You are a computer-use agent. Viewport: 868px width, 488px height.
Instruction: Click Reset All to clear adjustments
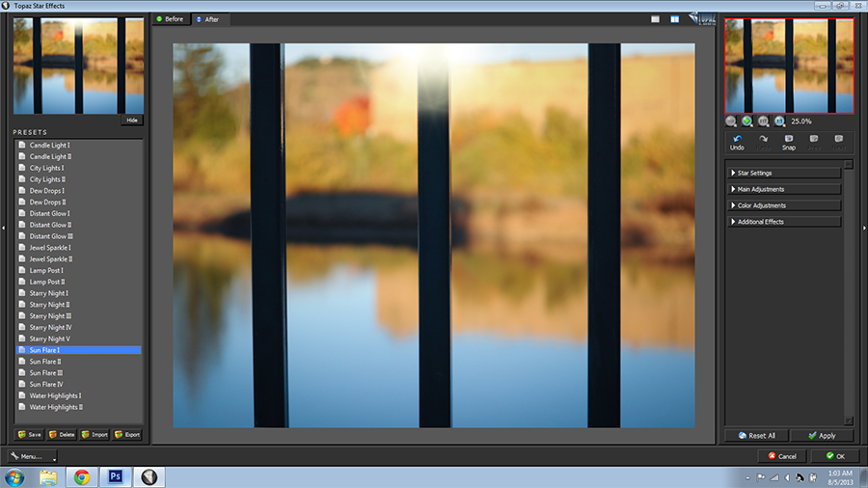click(756, 436)
